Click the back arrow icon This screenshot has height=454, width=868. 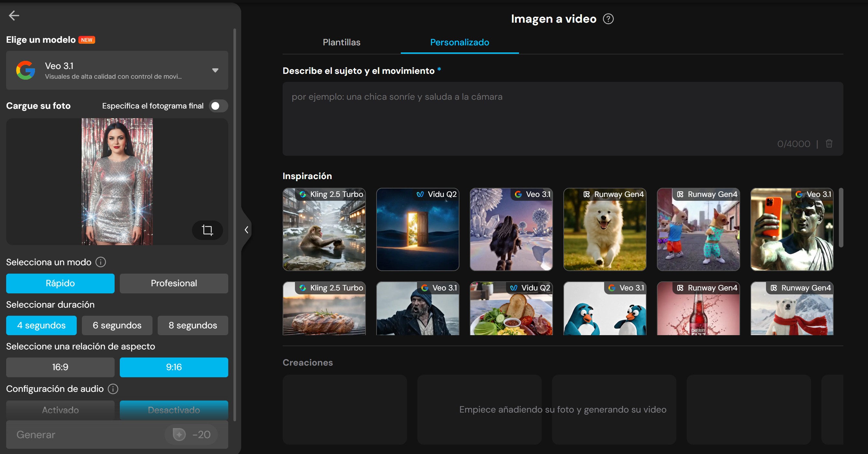tap(14, 16)
